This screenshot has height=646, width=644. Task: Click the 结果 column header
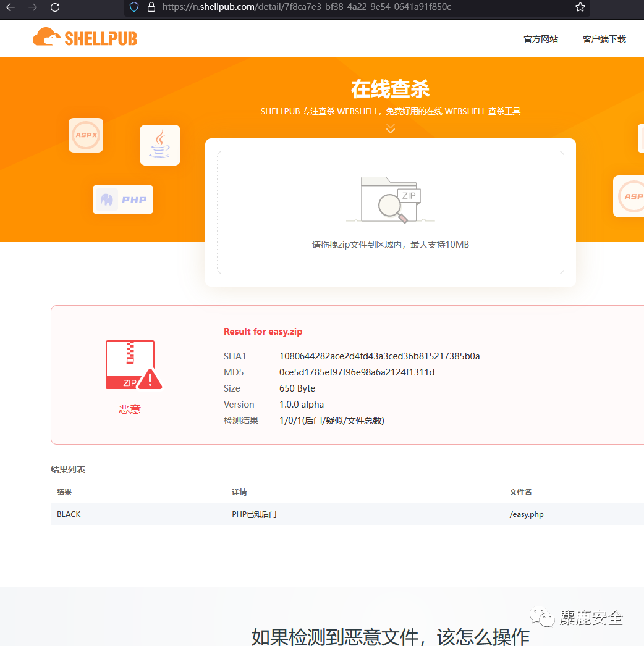(x=64, y=492)
